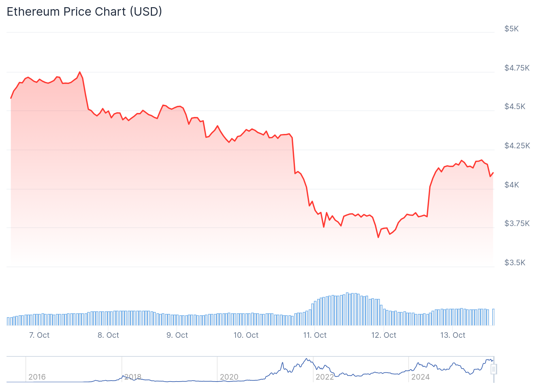Select the 2018 mark in the navigator
Viewport: 537px width, 392px height.
click(x=133, y=377)
